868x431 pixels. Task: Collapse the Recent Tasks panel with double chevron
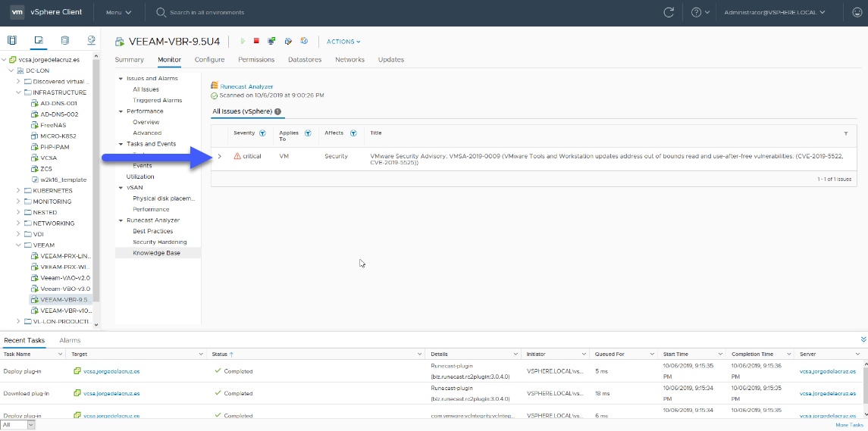[863, 339]
